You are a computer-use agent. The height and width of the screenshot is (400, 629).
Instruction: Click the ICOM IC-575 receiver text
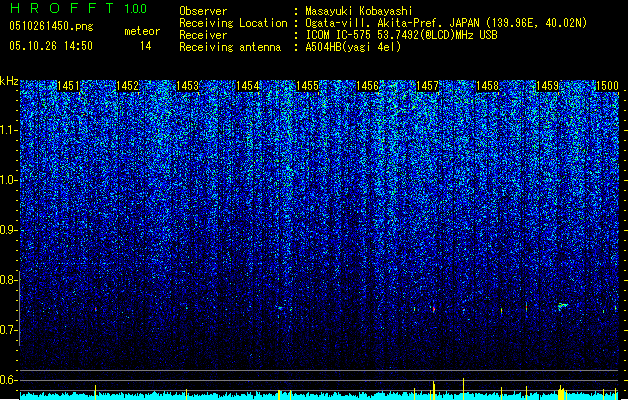[401, 35]
